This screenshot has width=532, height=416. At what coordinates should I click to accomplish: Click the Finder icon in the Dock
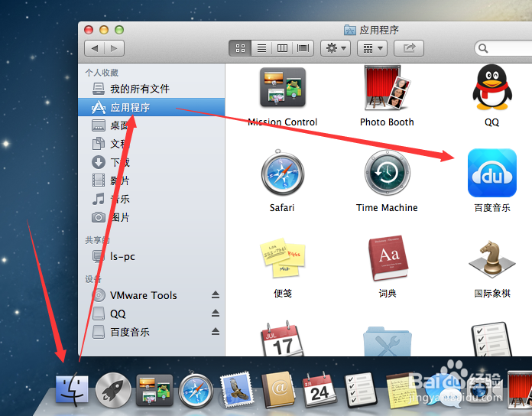[x=72, y=390]
